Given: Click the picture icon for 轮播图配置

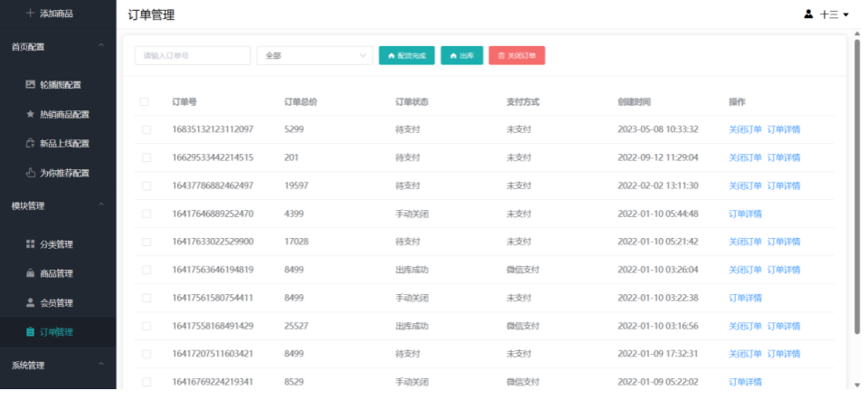Looking at the screenshot, I should click(x=30, y=85).
